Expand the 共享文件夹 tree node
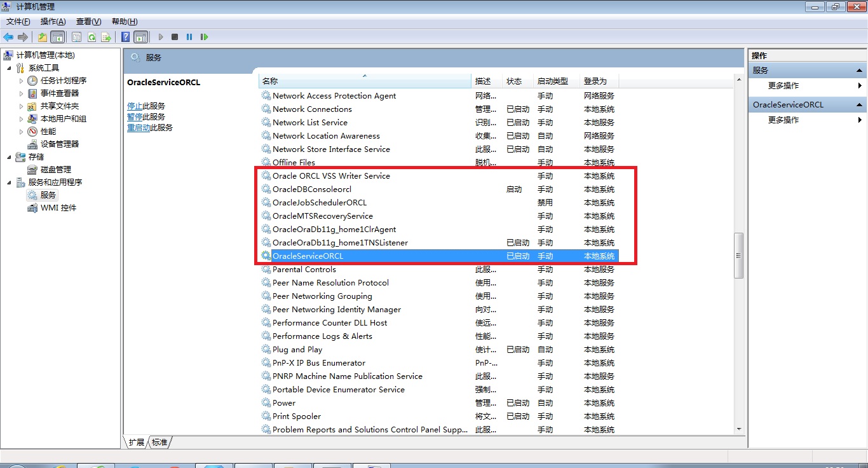 21,106
